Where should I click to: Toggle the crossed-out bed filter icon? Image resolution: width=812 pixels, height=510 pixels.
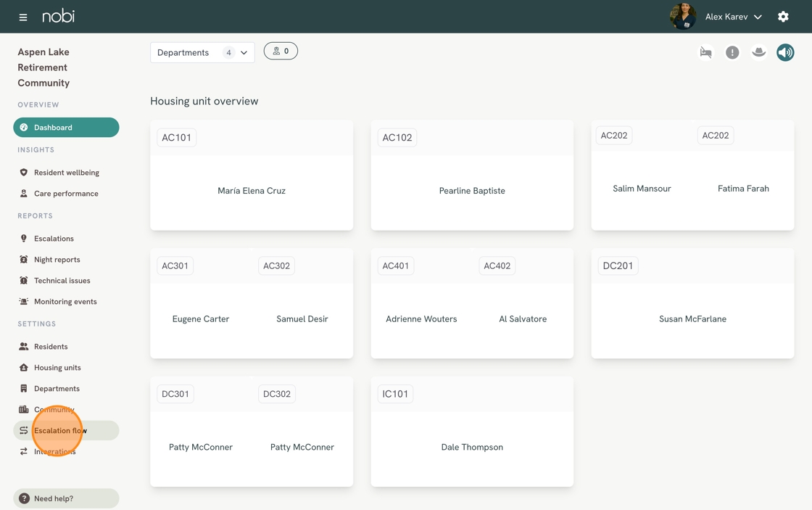point(705,52)
